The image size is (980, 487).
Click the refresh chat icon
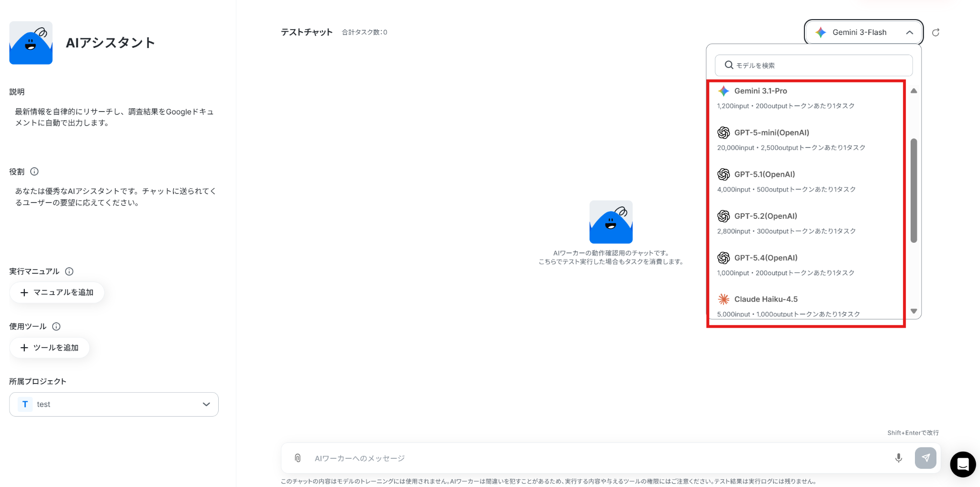point(935,33)
